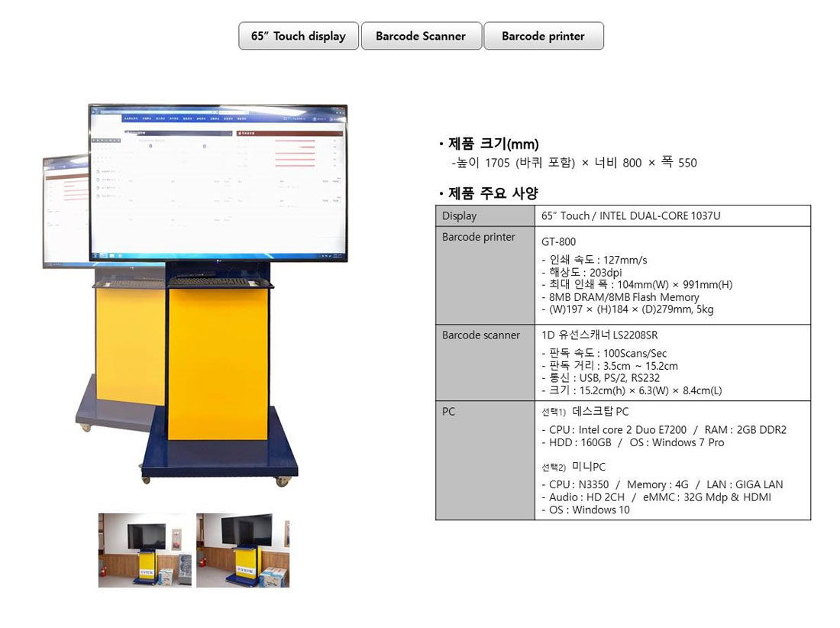Screen dimensions: 840x628
Task: Click the rear kiosk's smaller display
Action: point(65,210)
